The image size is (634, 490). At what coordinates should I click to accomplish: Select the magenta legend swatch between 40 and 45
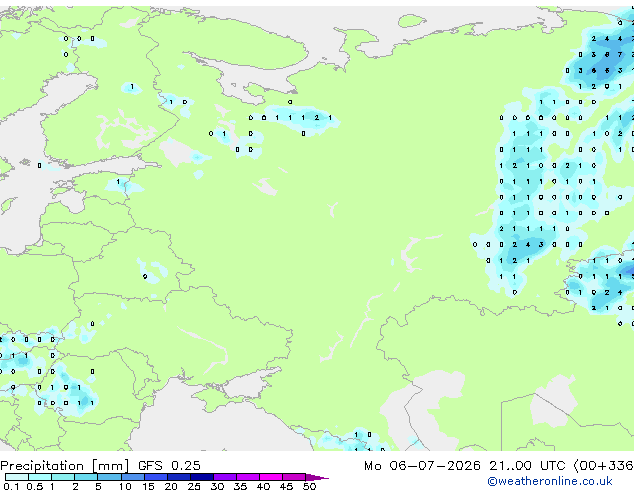(271, 477)
